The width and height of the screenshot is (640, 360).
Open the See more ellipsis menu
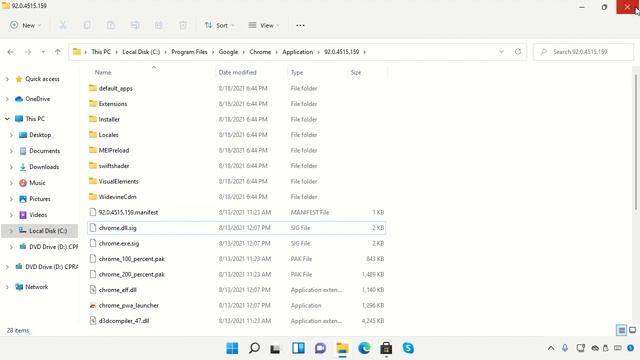click(300, 25)
